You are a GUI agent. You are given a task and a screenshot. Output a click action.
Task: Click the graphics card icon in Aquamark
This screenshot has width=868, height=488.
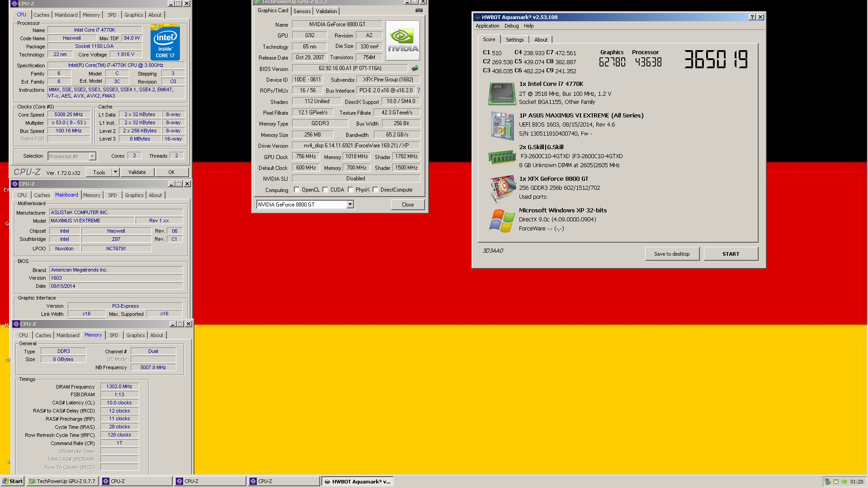click(502, 188)
